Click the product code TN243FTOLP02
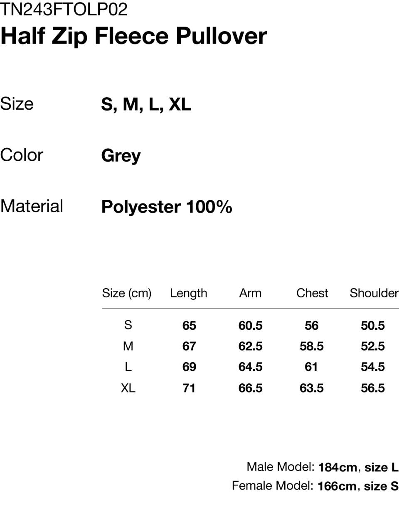 pos(64,9)
